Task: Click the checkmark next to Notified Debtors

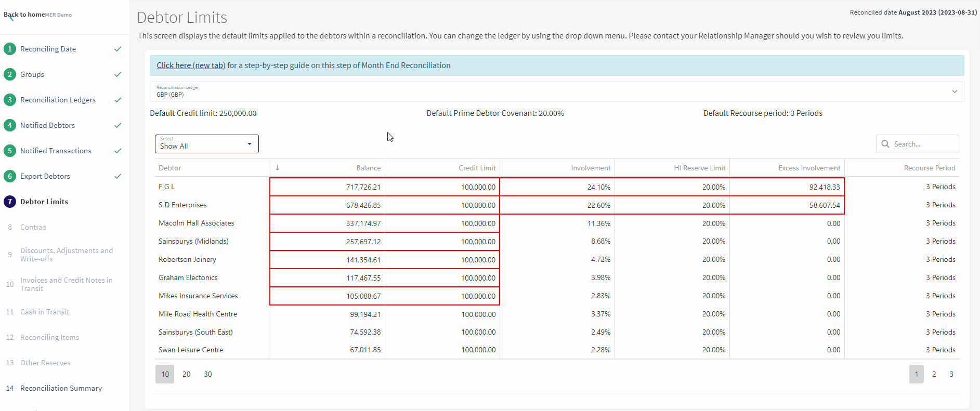Action: click(x=118, y=125)
